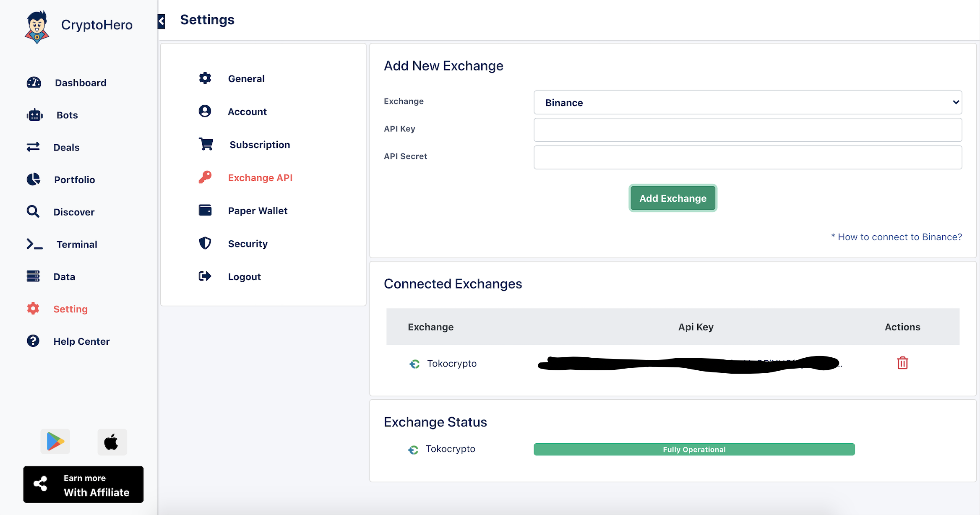This screenshot has width=980, height=515.
Task: Select the Exchange API settings label
Action: click(x=260, y=177)
